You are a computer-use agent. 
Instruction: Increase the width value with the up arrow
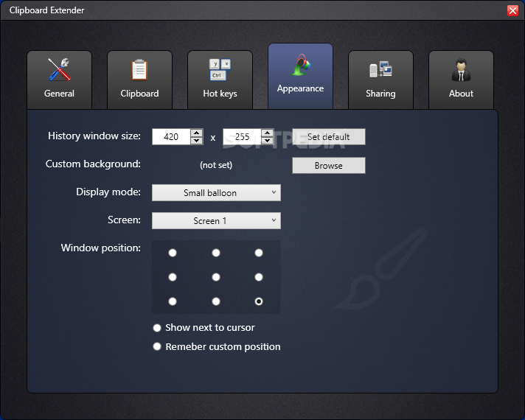(x=197, y=133)
